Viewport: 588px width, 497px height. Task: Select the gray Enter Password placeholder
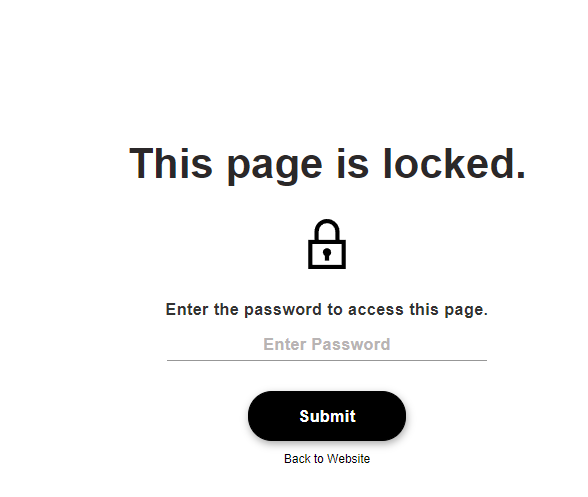point(327,344)
